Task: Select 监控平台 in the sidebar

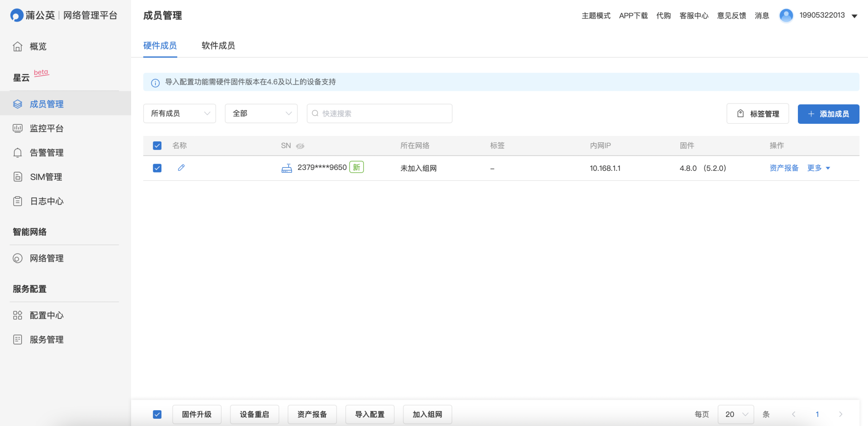Action: tap(47, 128)
